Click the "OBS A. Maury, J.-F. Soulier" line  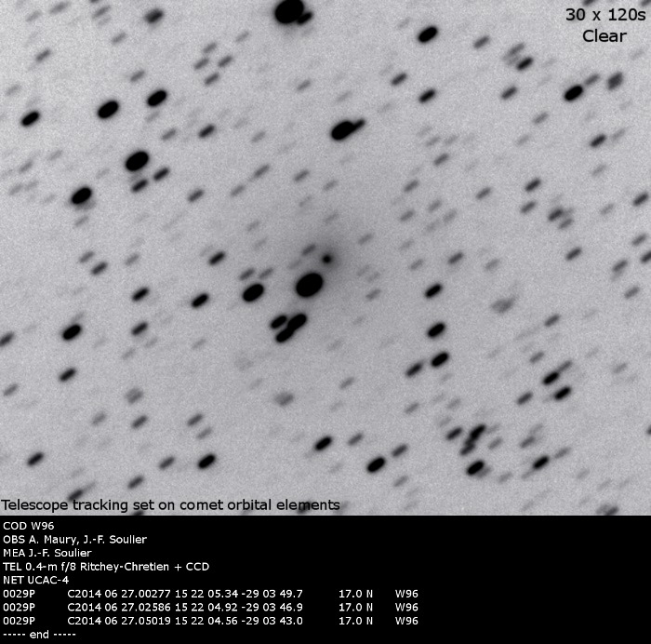tap(75, 540)
